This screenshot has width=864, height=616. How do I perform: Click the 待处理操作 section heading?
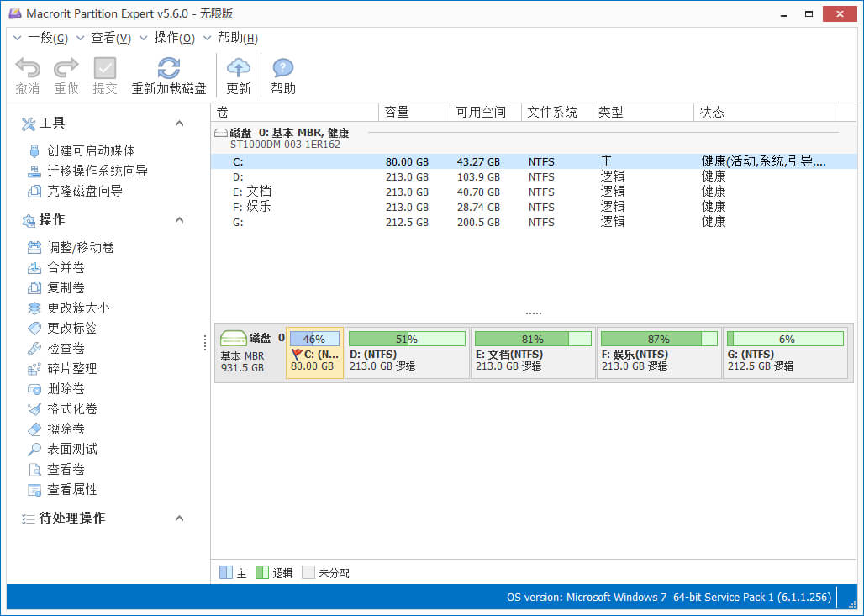(x=72, y=519)
